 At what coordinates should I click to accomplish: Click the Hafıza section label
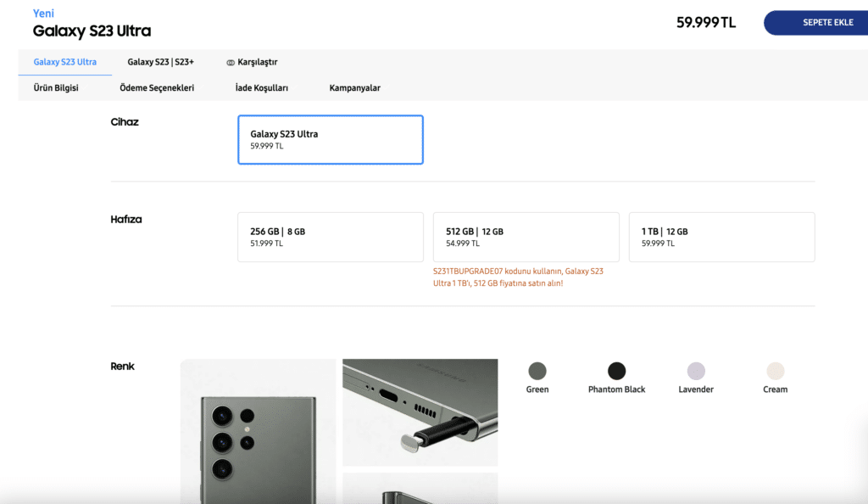[x=126, y=219]
